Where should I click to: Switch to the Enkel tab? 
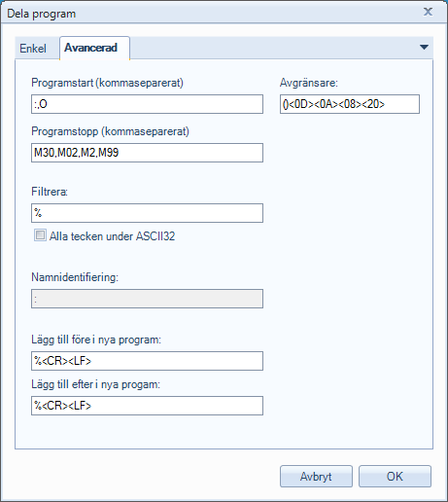tap(33, 49)
